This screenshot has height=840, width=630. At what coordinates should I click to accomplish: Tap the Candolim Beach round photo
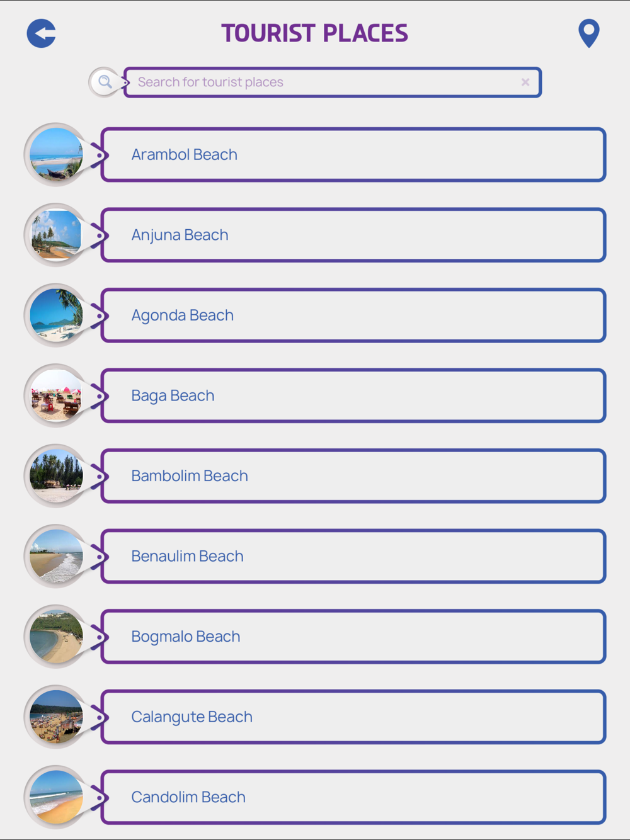(x=56, y=797)
